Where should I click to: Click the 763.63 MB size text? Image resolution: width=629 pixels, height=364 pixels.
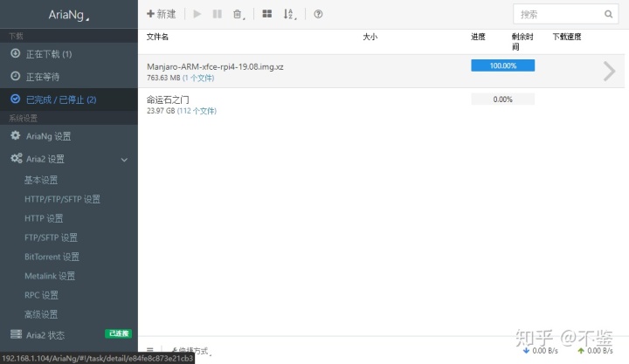point(163,78)
